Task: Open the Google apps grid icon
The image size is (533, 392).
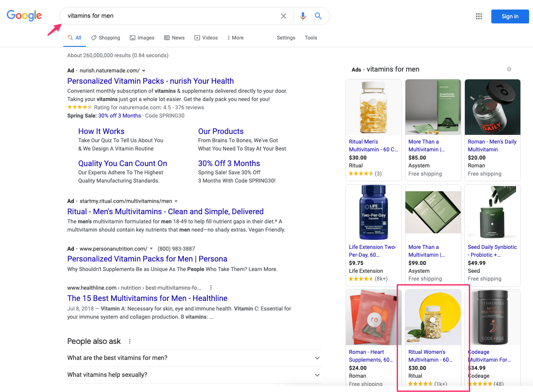Action: (479, 16)
